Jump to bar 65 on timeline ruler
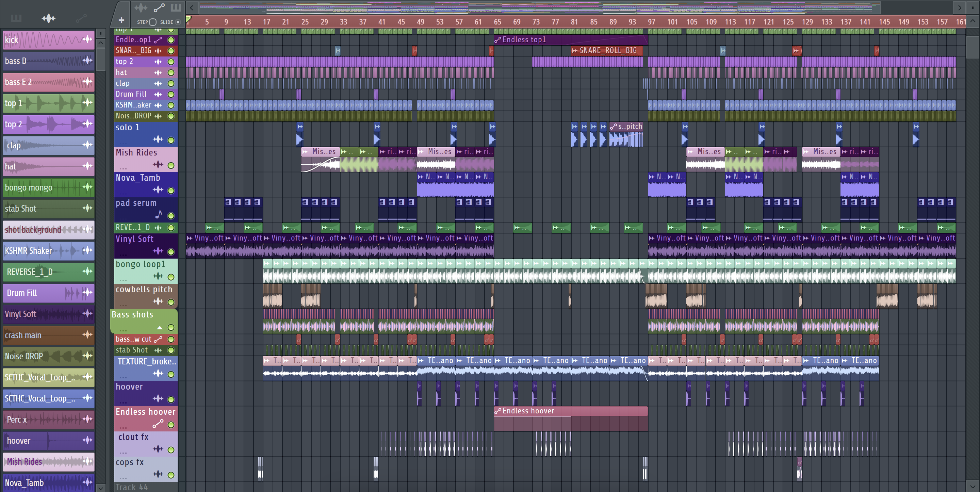This screenshot has height=492, width=980. tap(497, 22)
